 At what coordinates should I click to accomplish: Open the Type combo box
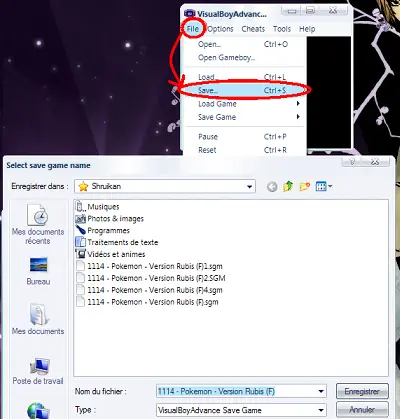[x=241, y=410]
